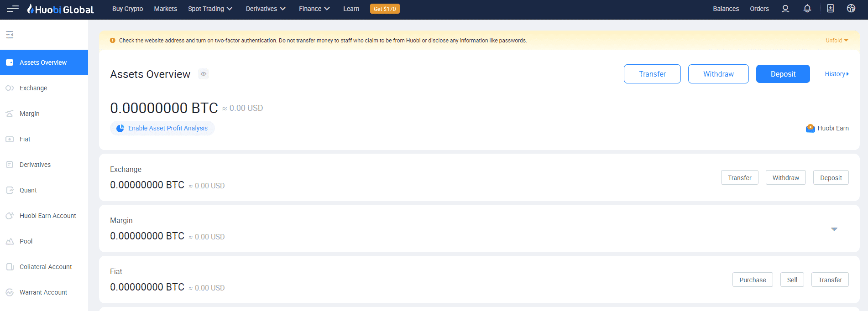Image resolution: width=868 pixels, height=311 pixels.
Task: Click the Huobi Global logo
Action: click(61, 9)
